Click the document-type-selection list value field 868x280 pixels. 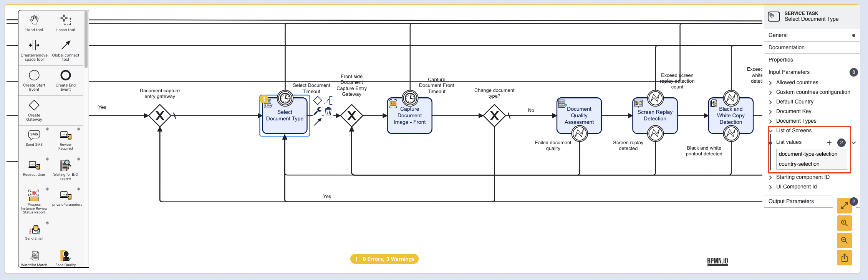[x=811, y=154]
